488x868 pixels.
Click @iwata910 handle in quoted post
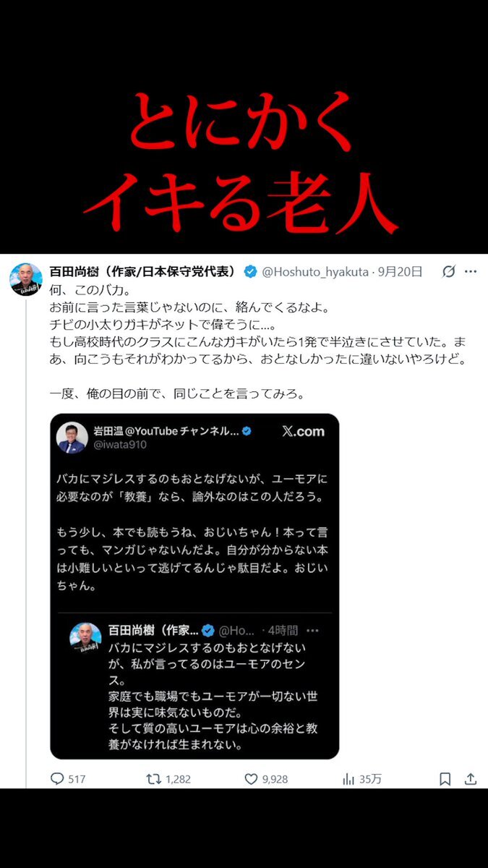point(119,445)
